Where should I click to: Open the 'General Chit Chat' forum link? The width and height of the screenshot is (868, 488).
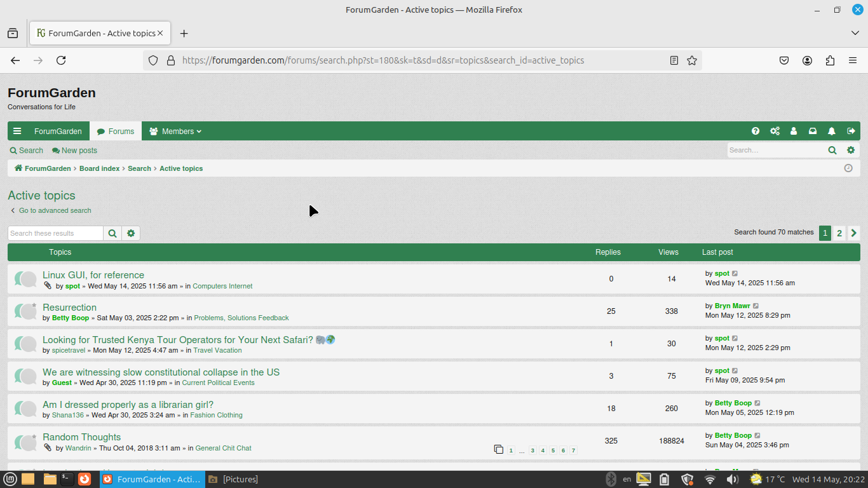coord(223,448)
